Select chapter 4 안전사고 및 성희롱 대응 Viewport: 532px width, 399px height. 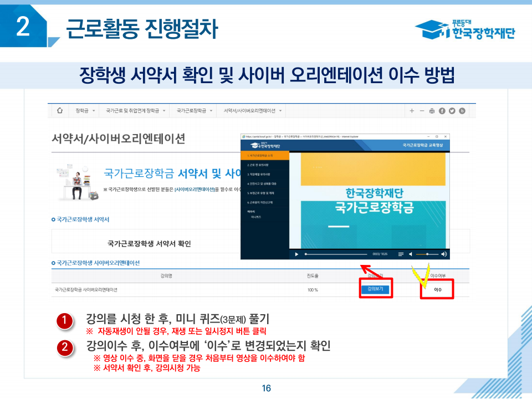265,183
